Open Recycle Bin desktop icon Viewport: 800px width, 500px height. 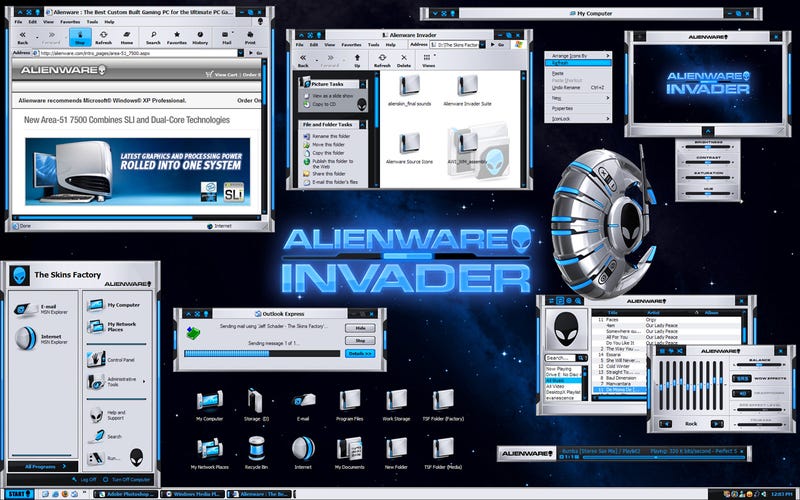click(256, 453)
